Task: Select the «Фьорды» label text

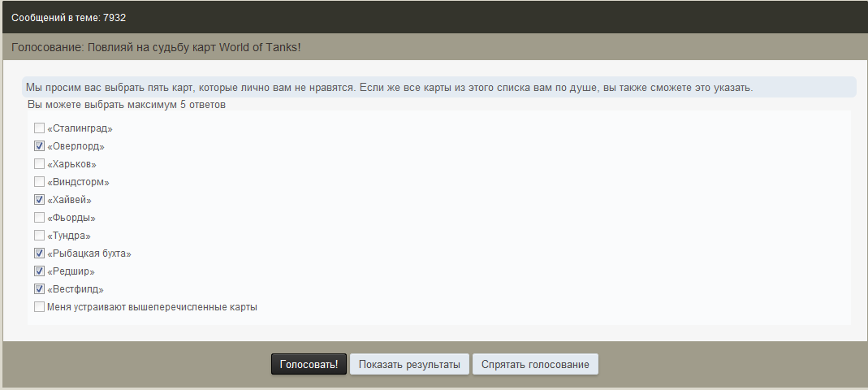Action: pos(71,219)
